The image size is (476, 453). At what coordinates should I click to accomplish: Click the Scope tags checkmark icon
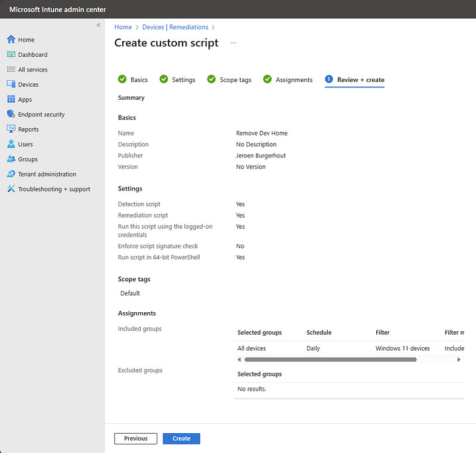pyautogui.click(x=212, y=79)
